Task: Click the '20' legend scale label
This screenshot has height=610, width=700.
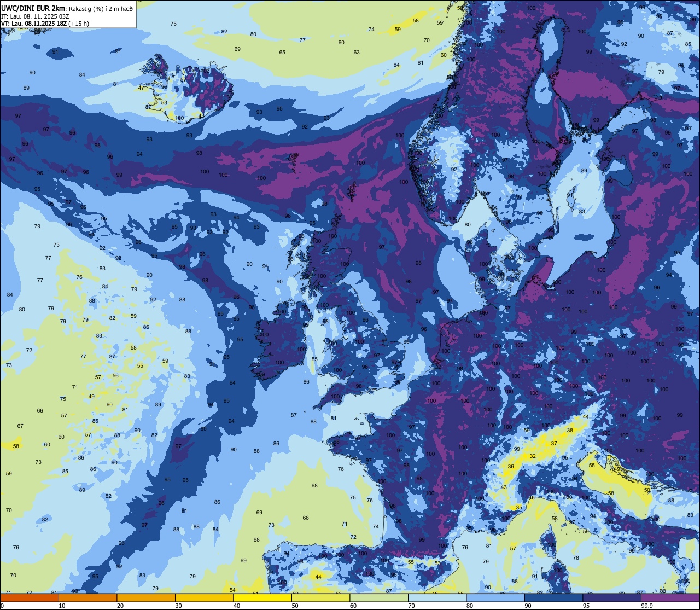Action: [x=120, y=605]
